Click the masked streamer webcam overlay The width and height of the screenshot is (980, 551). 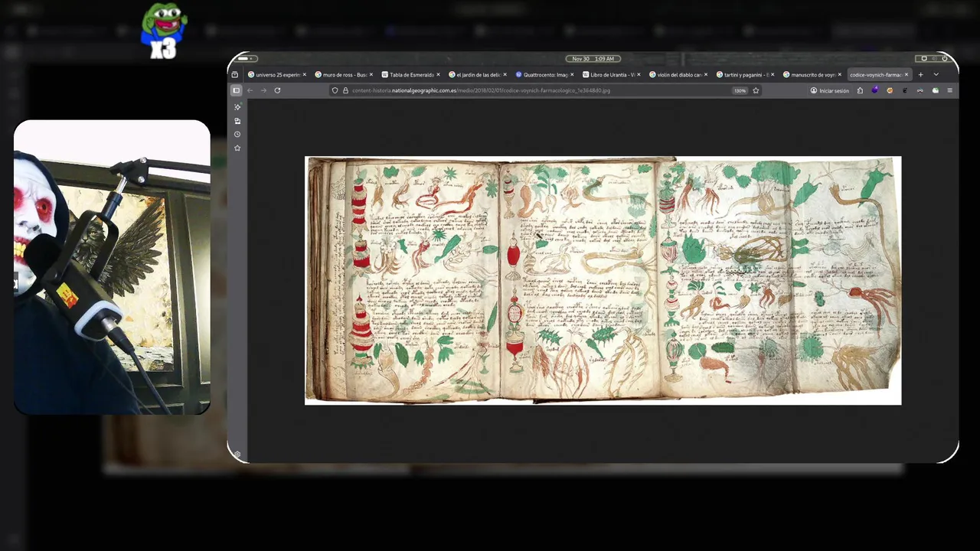coord(112,267)
